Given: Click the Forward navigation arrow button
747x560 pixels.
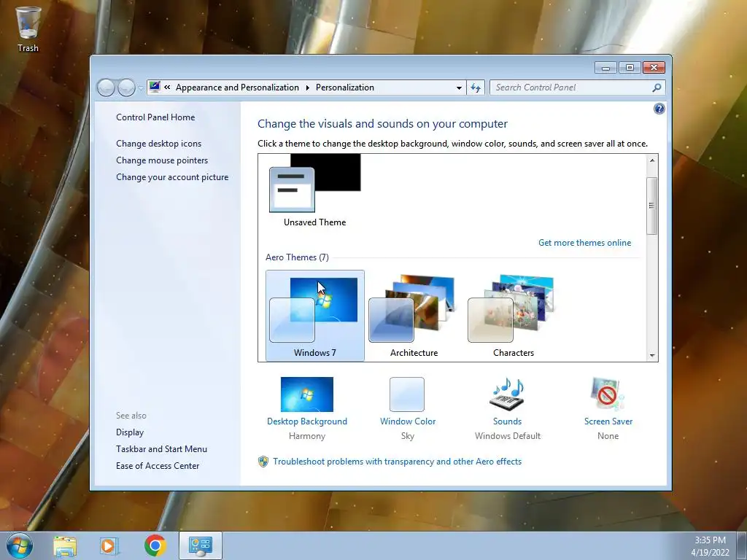Looking at the screenshot, I should (126, 87).
